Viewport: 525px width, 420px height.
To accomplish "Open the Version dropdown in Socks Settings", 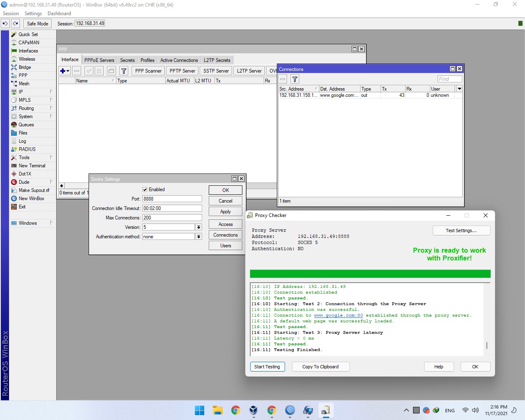I will tap(199, 227).
